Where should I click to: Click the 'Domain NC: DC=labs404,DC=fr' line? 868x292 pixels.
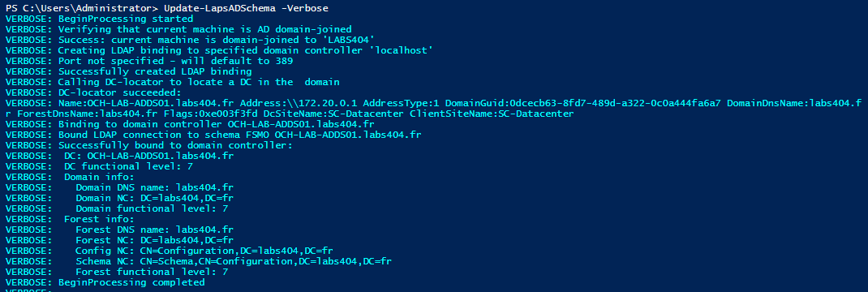pos(119,198)
